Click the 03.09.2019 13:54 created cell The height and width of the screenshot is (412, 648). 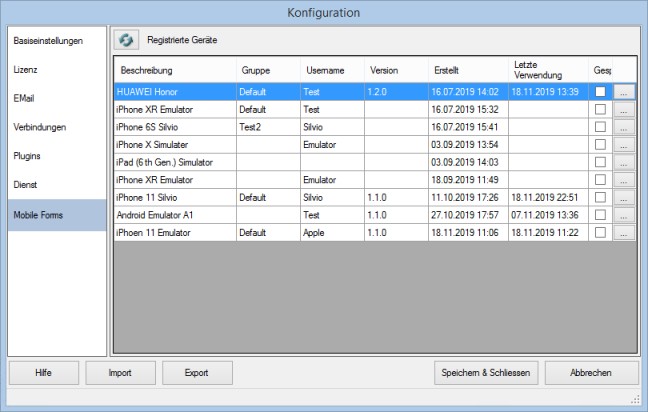coord(468,145)
